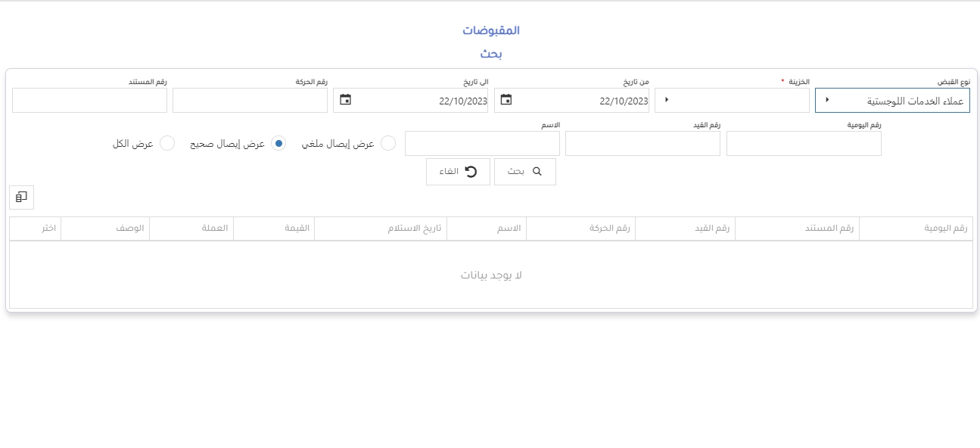Click the 'العملة' table column header
The image size is (980, 448).
191,229
